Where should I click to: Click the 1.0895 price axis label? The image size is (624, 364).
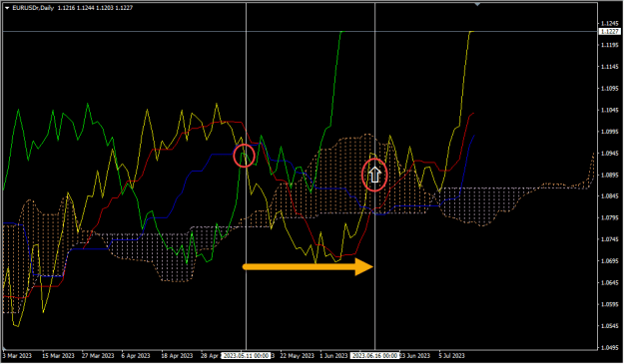(610, 175)
